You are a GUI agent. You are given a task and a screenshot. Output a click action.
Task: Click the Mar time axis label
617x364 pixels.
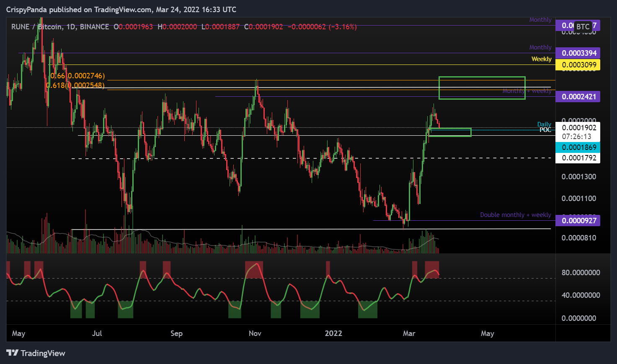409,333
